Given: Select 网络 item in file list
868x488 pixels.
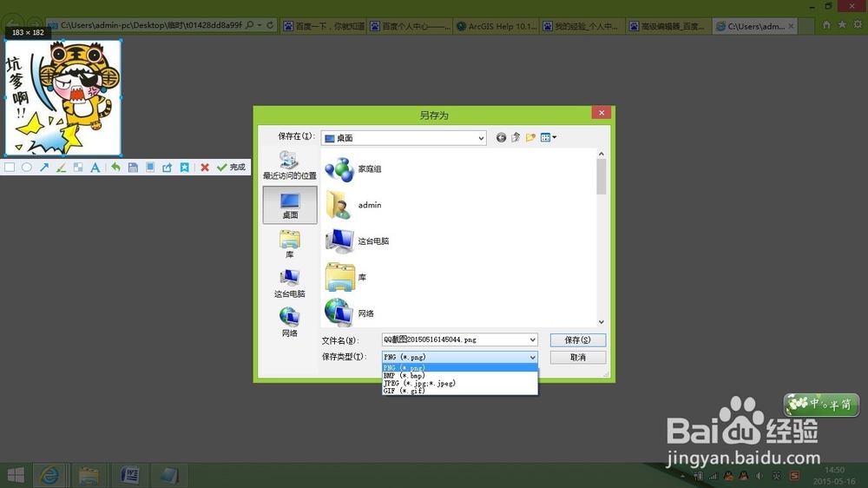Looking at the screenshot, I should coord(349,313).
